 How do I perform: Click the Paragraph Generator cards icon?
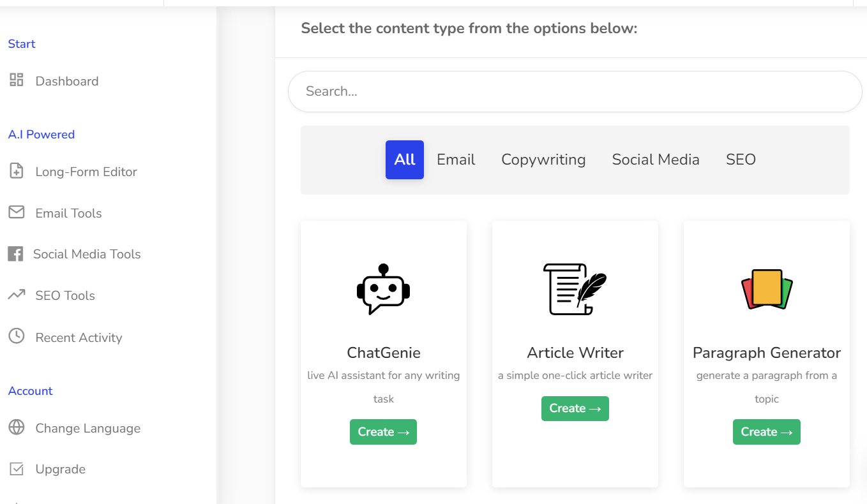[766, 290]
